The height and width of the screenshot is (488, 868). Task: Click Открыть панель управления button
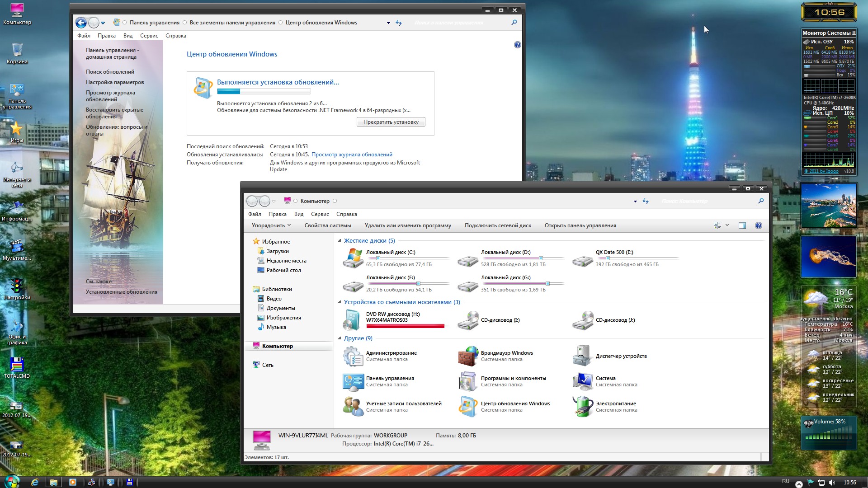tap(580, 225)
